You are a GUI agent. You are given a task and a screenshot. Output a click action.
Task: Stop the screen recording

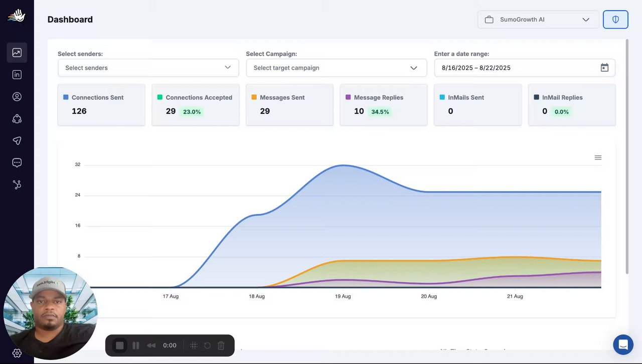tap(119, 345)
